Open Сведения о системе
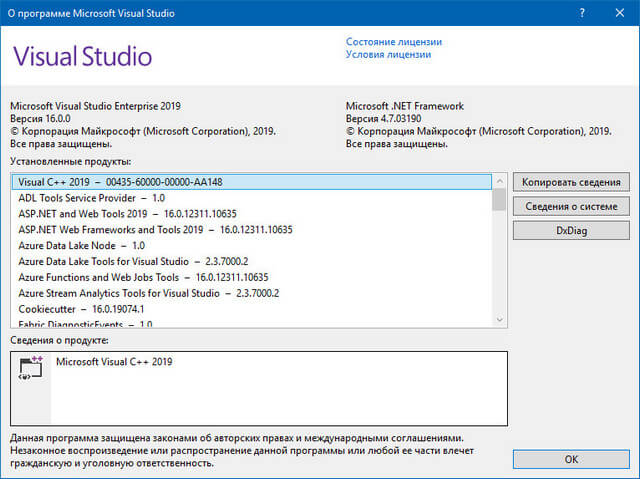640x479 pixels. point(572,206)
